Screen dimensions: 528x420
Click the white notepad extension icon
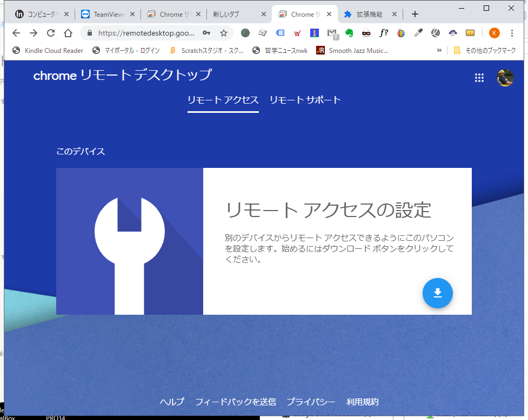(x=263, y=33)
